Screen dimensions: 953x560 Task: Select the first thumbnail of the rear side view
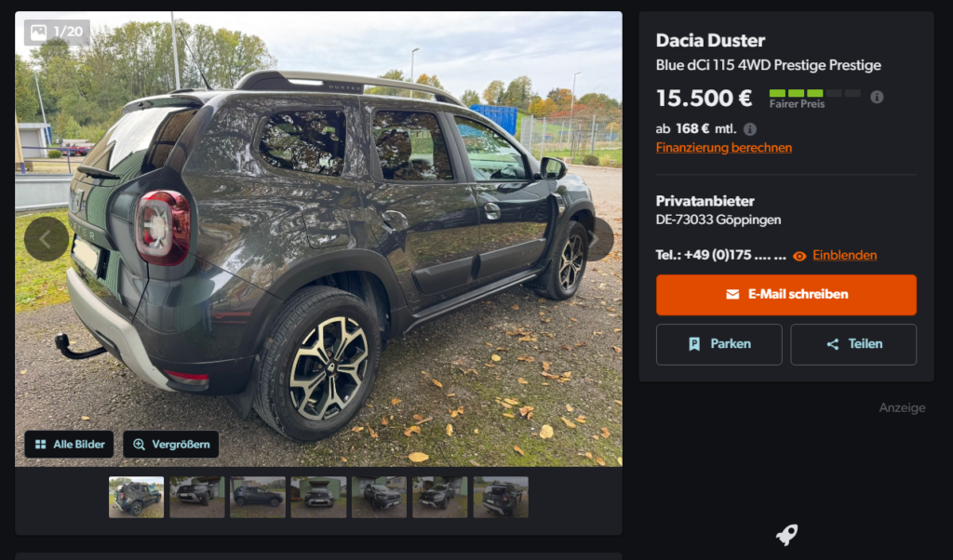point(136,497)
